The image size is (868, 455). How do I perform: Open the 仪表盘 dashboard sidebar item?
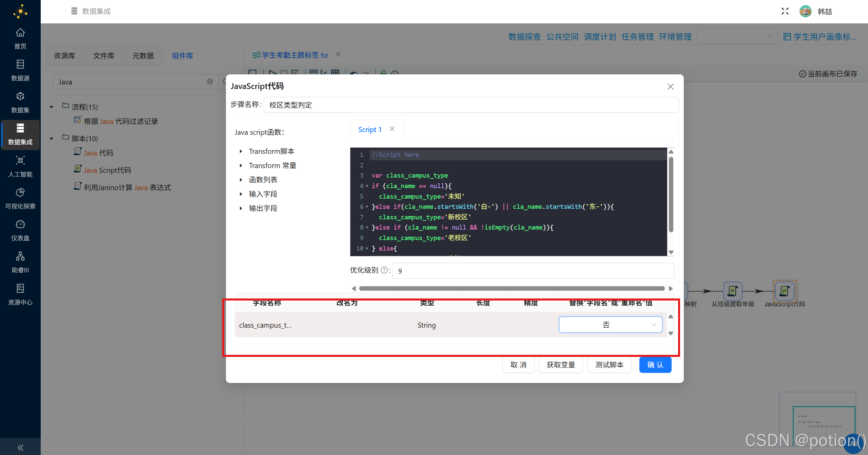[x=20, y=231]
